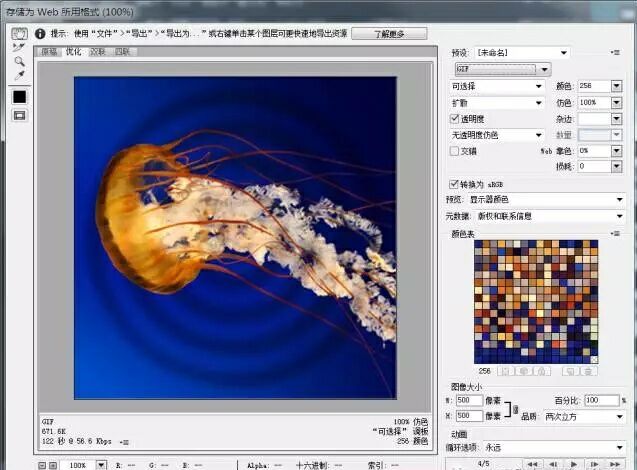Switch to the 四联 four-up tab

click(x=122, y=51)
